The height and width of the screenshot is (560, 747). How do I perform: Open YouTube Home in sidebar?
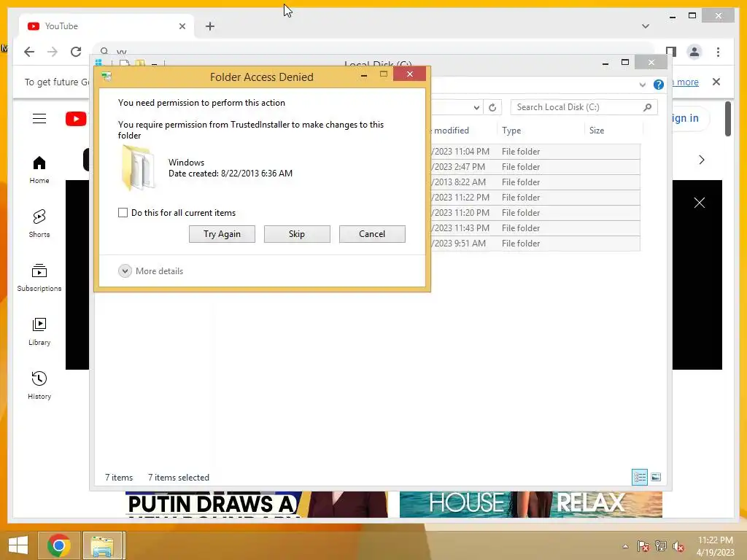click(39, 170)
